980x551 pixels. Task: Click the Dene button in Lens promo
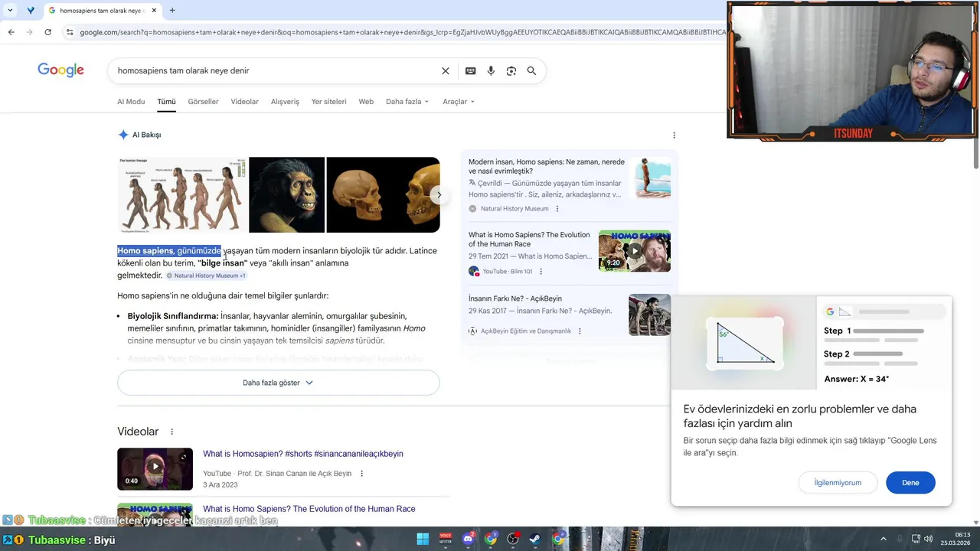(910, 483)
